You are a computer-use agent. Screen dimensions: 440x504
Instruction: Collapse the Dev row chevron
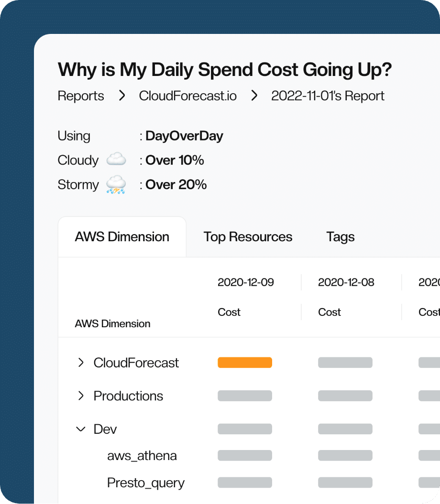(x=81, y=429)
